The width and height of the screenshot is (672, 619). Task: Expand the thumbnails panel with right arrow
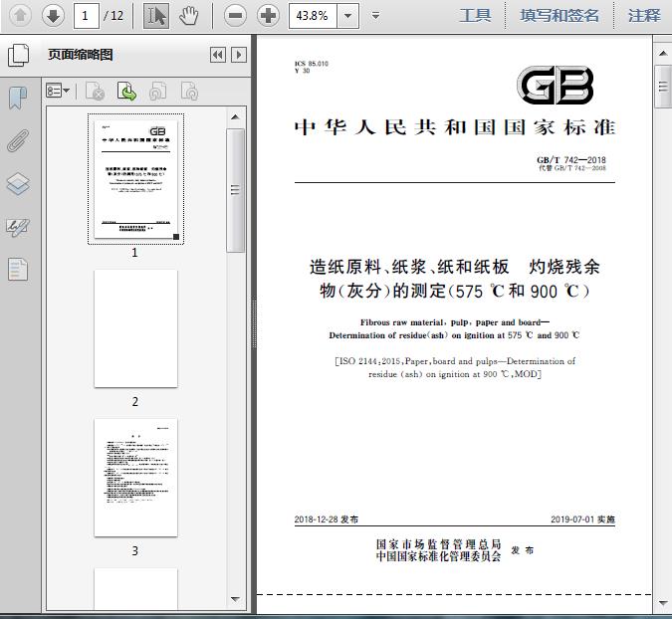coord(239,55)
